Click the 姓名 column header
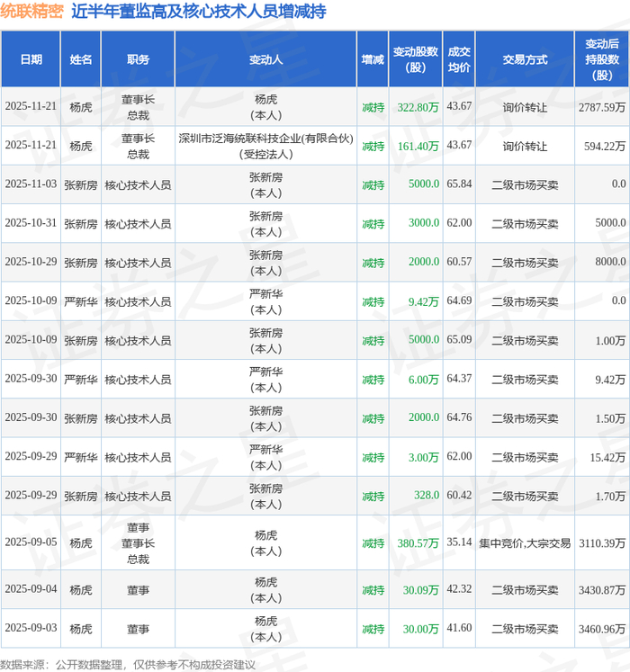630x672 pixels. tap(81, 59)
